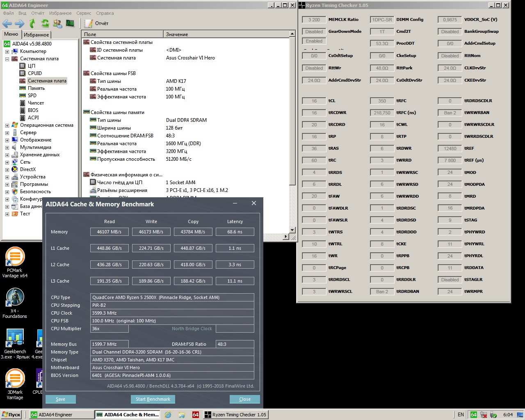
Task: Select the 3DMark Vantage desktop icon
Action: click(15, 384)
